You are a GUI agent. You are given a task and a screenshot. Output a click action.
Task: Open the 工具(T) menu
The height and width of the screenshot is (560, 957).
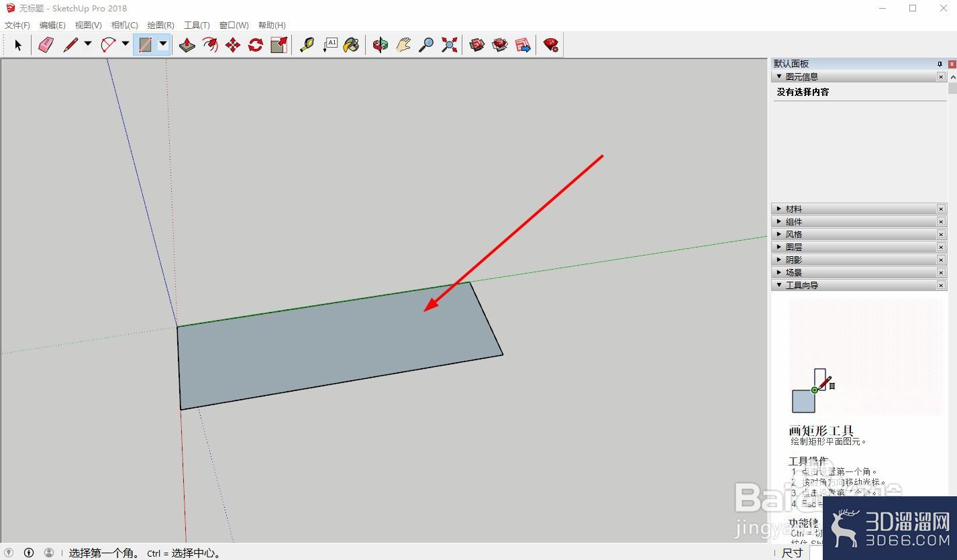[x=197, y=25]
